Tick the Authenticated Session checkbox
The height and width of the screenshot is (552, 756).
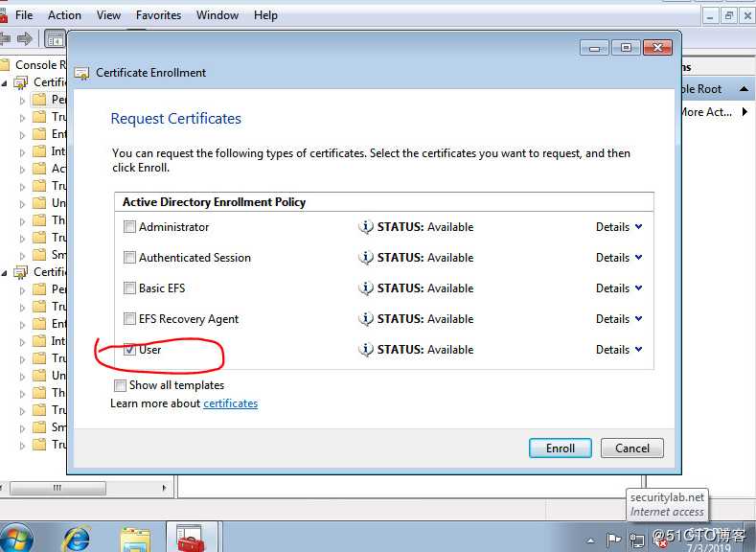pyautogui.click(x=129, y=258)
